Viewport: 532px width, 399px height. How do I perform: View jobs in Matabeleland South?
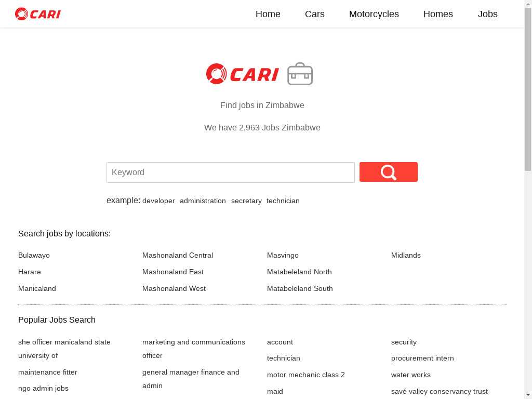(x=300, y=288)
